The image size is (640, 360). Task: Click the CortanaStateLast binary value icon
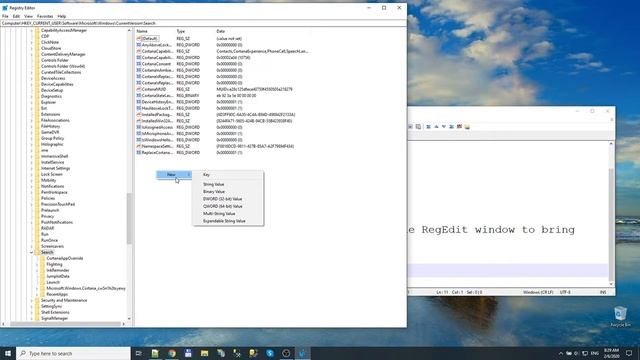pos(139,96)
